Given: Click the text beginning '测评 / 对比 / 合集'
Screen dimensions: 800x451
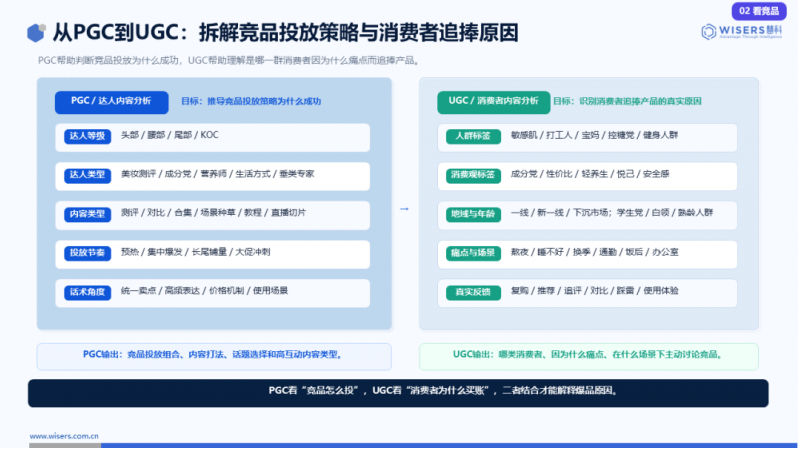Looking at the screenshot, I should pos(213,213).
